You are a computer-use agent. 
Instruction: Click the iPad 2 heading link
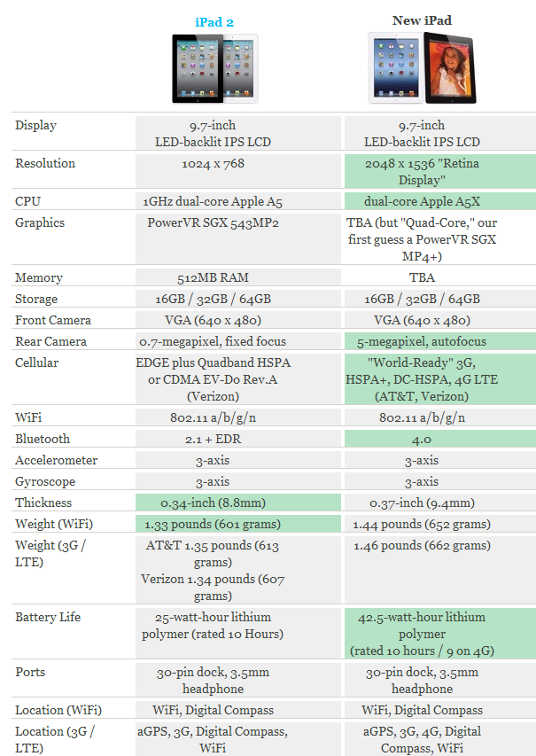coord(214,22)
